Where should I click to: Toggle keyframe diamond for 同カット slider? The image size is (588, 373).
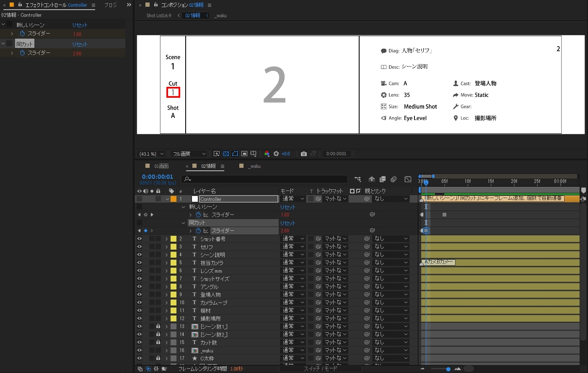[x=145, y=231]
